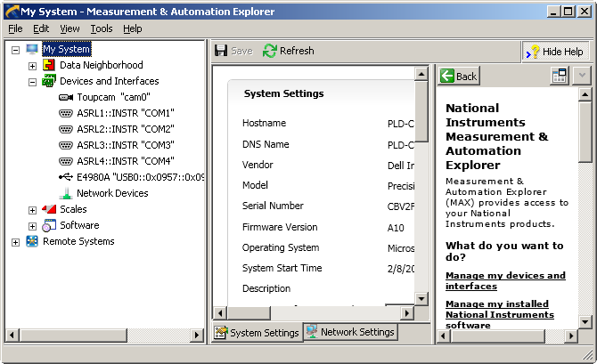Click the green Refresh arrows icon
This screenshot has width=597, height=364.
point(270,51)
